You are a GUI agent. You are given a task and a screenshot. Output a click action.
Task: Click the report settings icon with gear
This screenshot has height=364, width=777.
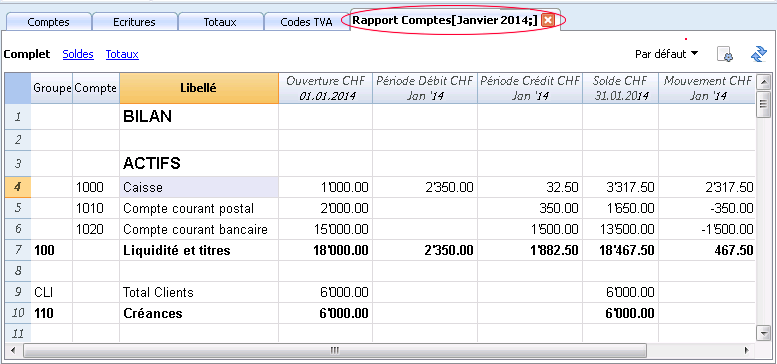click(725, 54)
